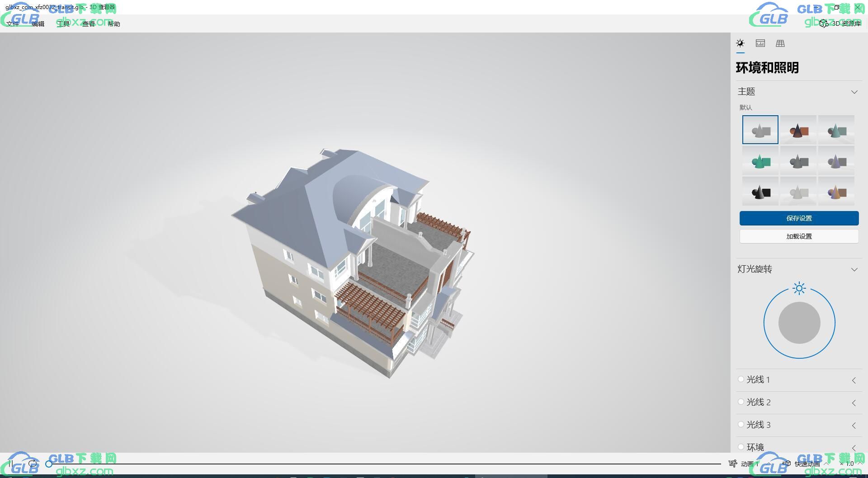Pause the animation playback
The width and height of the screenshot is (868, 478).
click(11, 464)
